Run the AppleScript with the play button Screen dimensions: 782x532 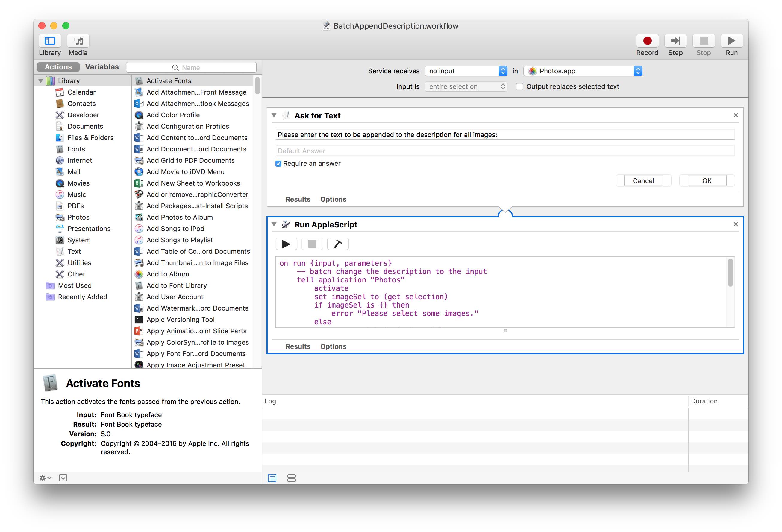[286, 244]
